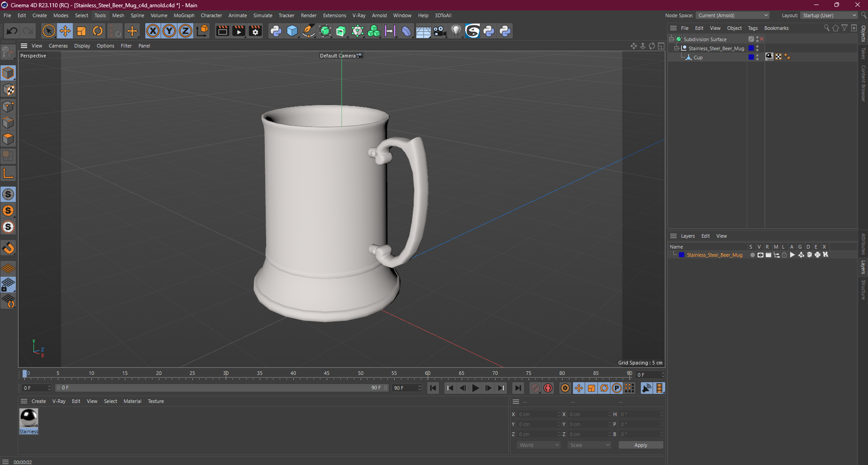Screen dimensions: 868x465
Task: Open the MoGraph menu
Action: [x=184, y=15]
